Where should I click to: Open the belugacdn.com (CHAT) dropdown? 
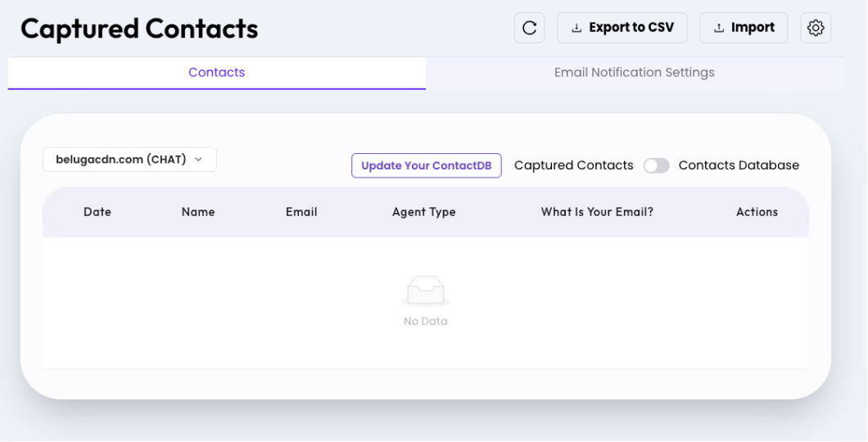tap(129, 160)
